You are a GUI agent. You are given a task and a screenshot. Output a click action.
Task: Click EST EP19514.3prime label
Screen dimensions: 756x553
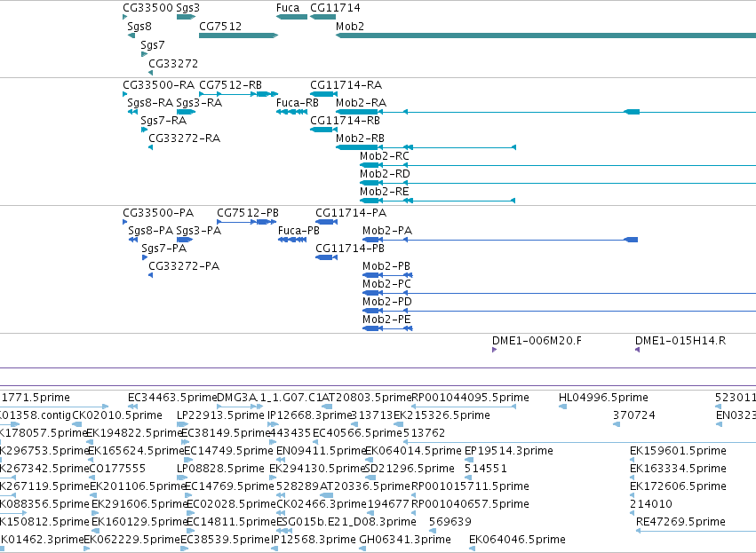coord(509,452)
